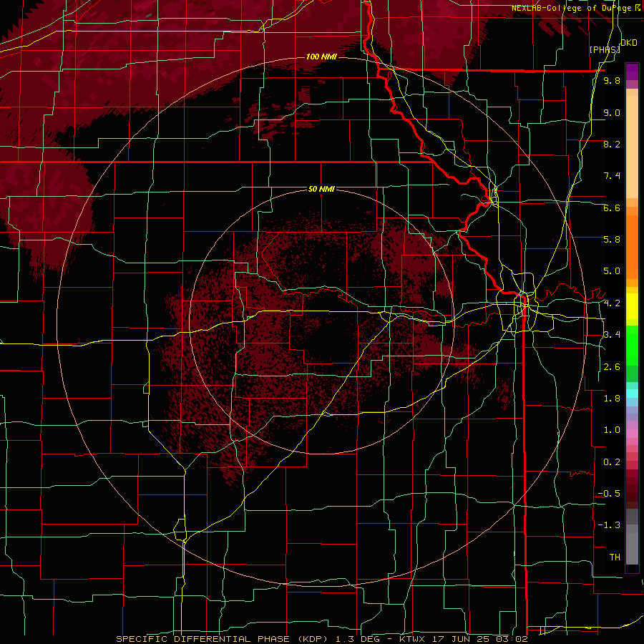
Task: Select the -0.5 scale label
Action: coord(609,494)
